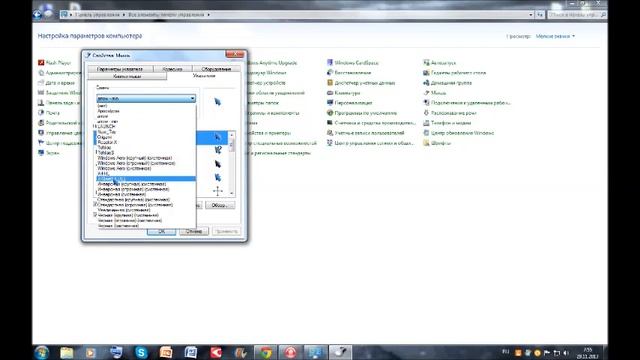
Task: Choose Черная (огромная) scheme
Action: tap(146, 220)
